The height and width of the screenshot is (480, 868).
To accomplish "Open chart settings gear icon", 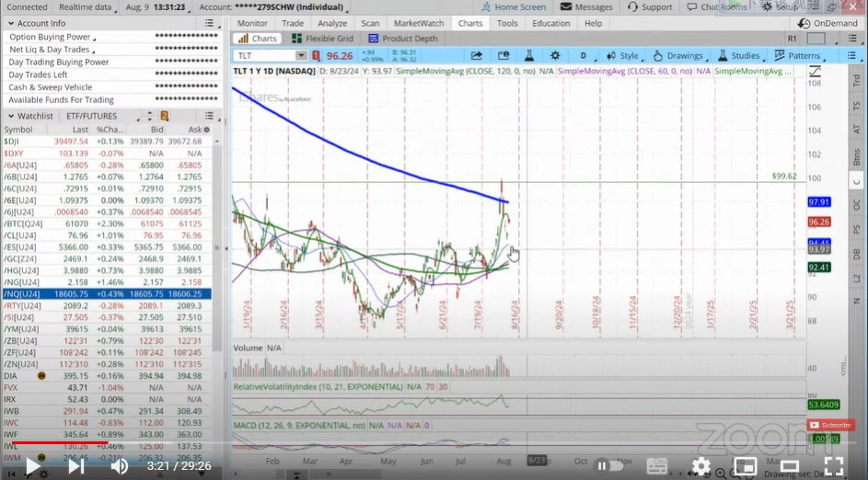I will (x=555, y=56).
